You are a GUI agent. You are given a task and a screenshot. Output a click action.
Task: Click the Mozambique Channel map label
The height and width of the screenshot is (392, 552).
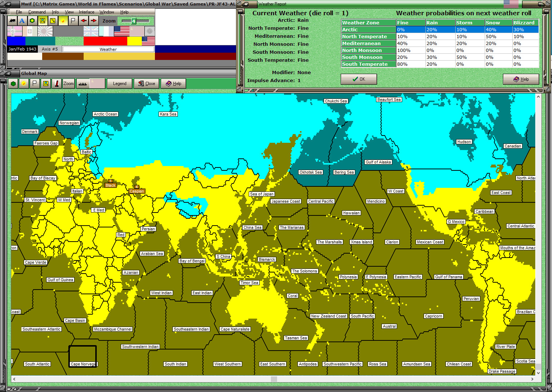coord(113,329)
